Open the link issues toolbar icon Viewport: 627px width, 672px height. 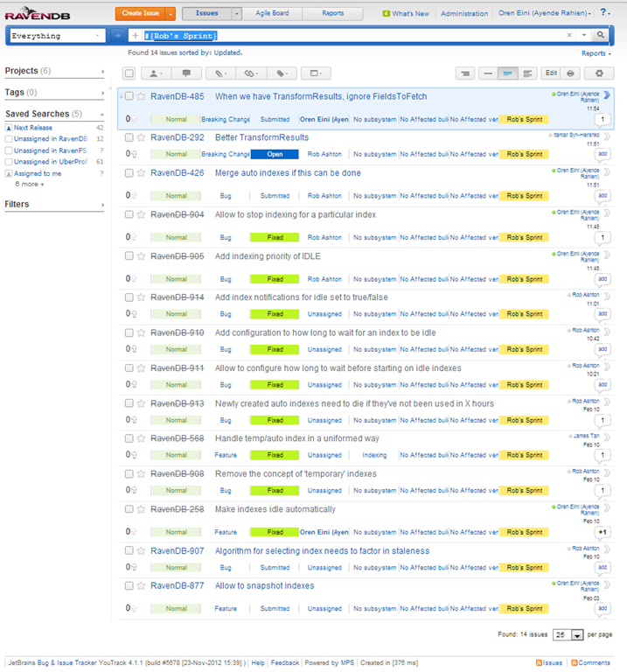251,73
